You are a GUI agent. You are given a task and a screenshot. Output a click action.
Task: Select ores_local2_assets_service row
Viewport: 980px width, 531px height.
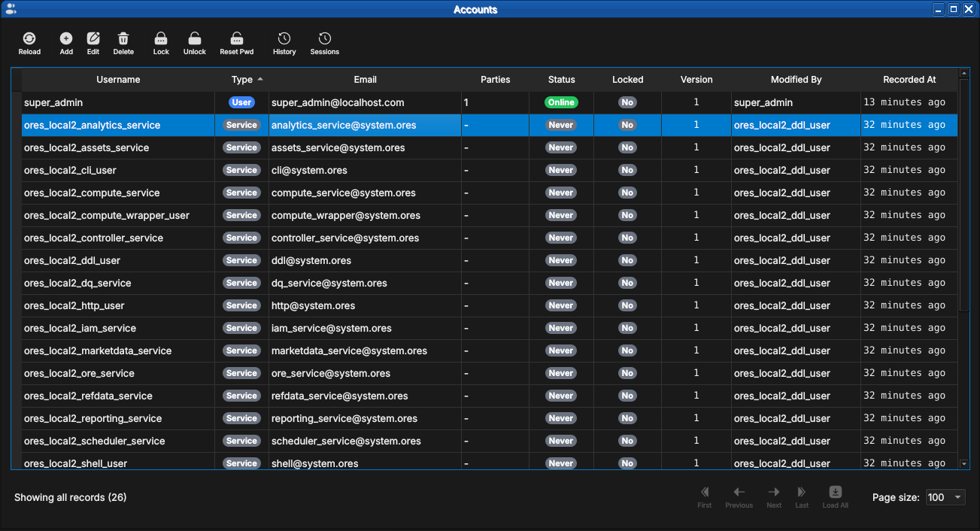click(x=490, y=147)
